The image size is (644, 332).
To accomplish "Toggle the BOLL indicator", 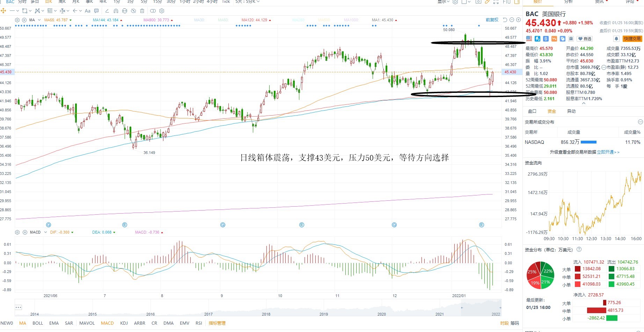I will 38,323.
